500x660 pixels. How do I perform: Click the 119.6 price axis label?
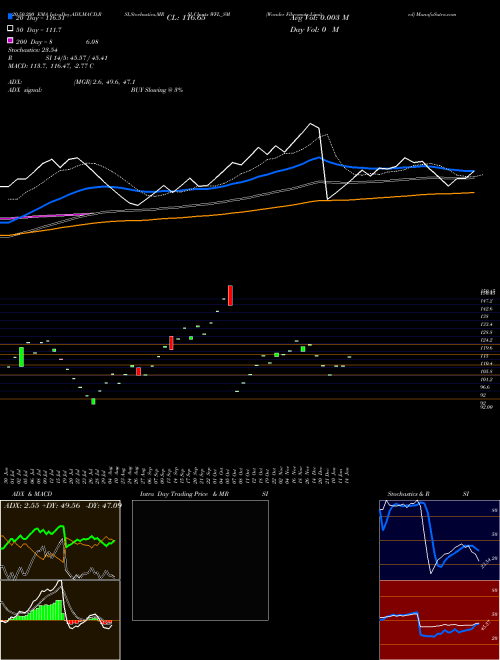pos(486,348)
